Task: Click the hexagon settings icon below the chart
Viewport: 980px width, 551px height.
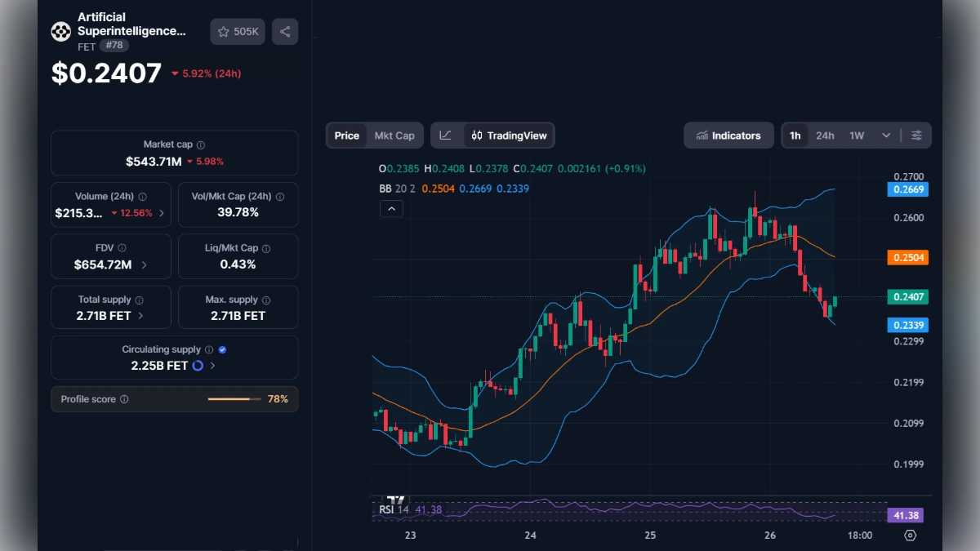Action: coord(910,535)
